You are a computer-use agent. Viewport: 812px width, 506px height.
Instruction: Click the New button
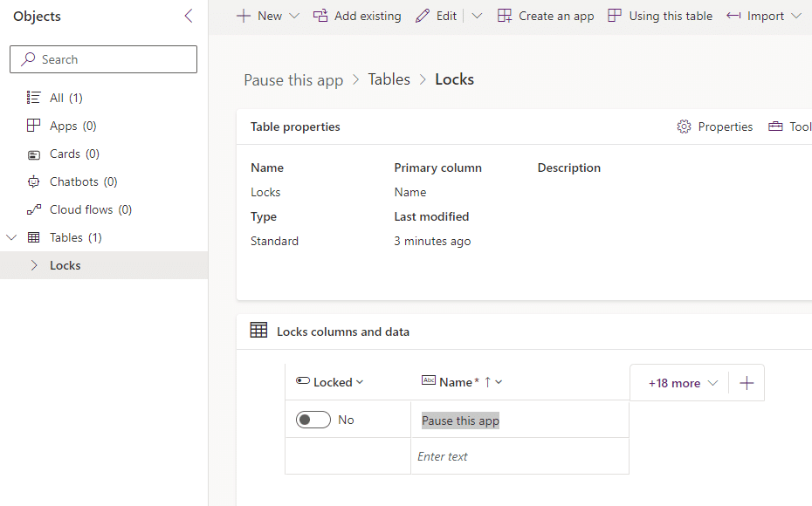click(259, 16)
